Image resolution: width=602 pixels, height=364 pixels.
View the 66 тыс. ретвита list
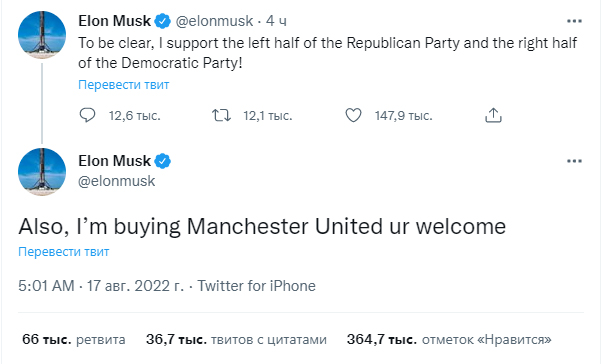pos(74,339)
